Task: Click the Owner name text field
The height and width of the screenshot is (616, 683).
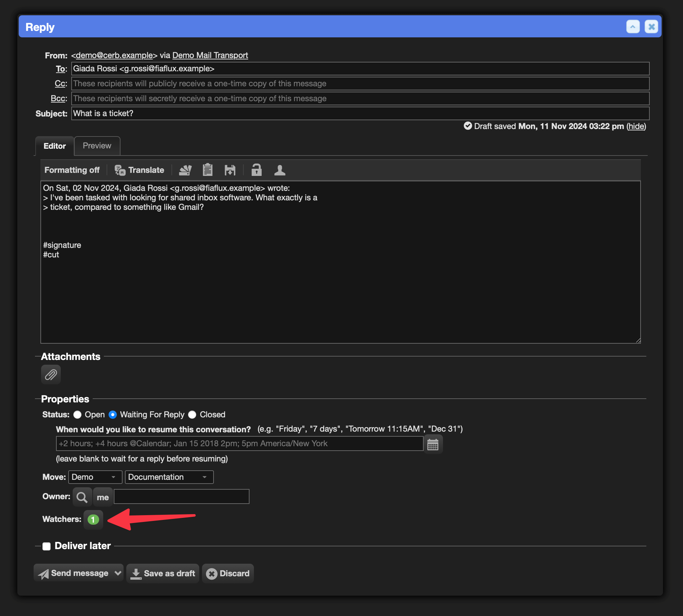Action: pos(181,496)
